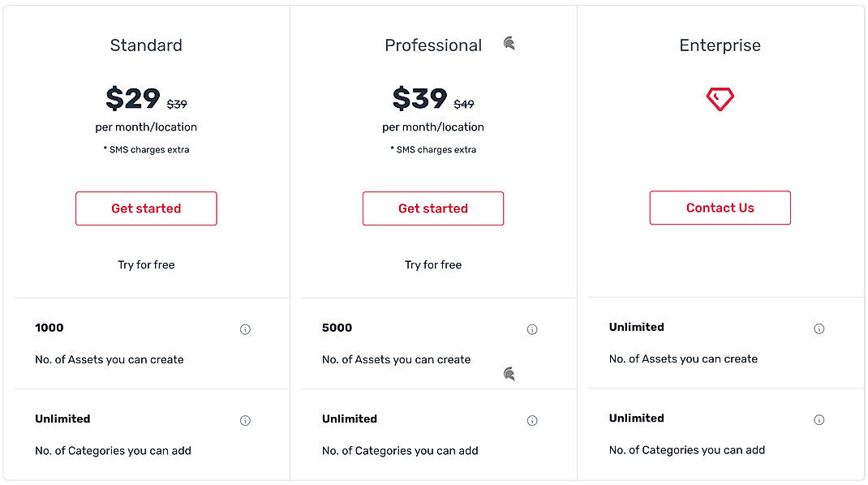Click the helmet icon near Professional's assets row

pyautogui.click(x=509, y=374)
